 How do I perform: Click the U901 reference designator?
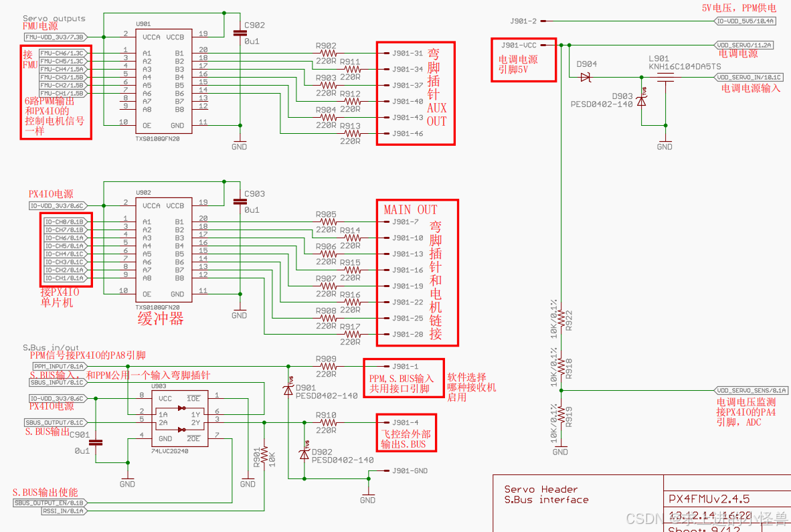[x=143, y=23]
